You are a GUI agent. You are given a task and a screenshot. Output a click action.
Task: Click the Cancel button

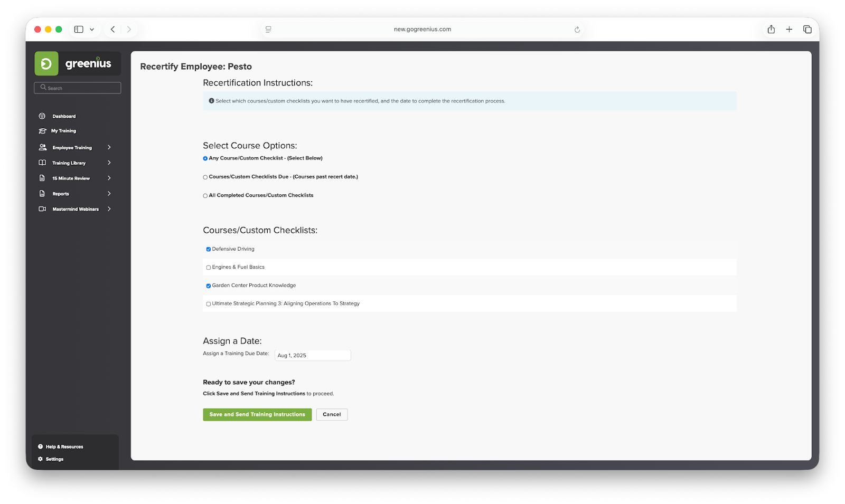[x=332, y=414]
